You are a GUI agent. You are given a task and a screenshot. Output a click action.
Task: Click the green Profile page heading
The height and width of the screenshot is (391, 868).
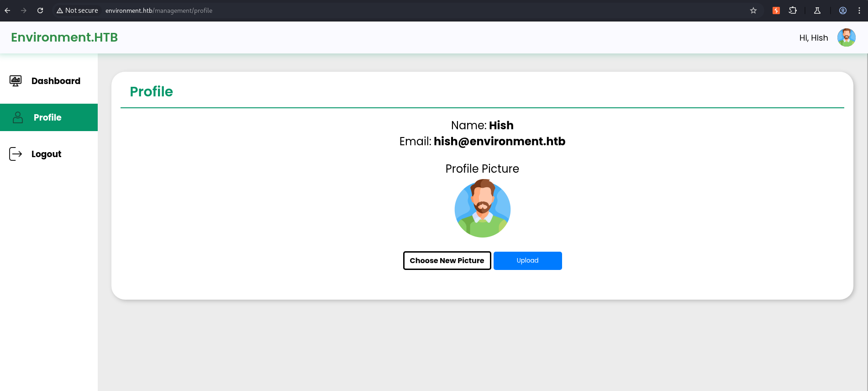coord(151,91)
